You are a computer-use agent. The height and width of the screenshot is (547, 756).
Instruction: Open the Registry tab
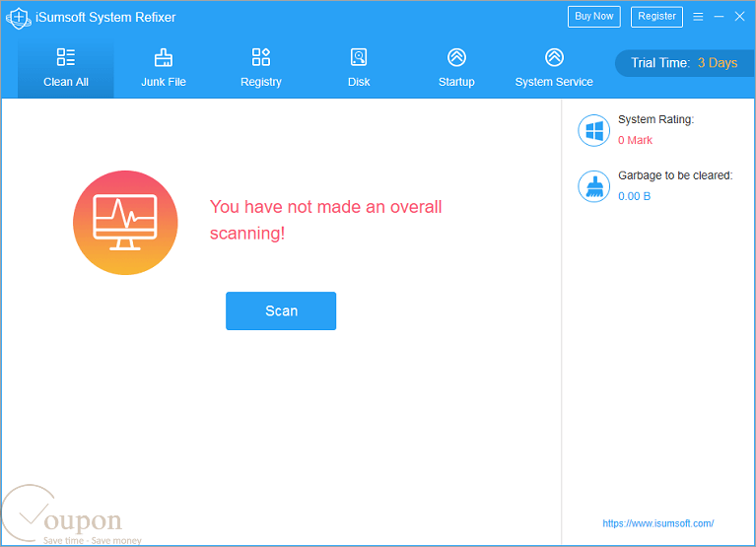(261, 68)
